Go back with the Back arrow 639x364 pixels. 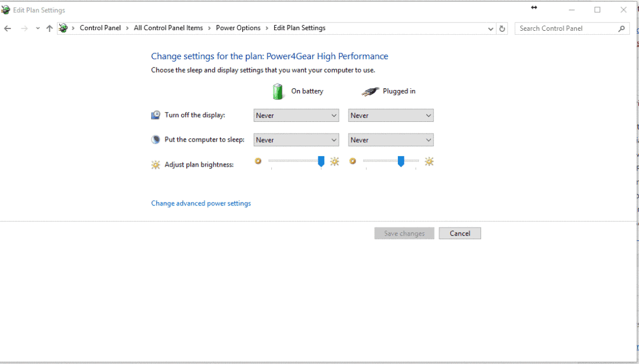[x=8, y=28]
